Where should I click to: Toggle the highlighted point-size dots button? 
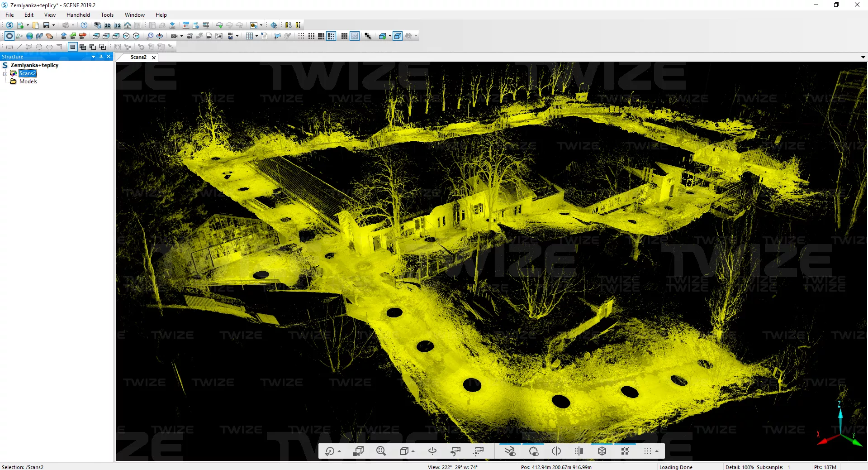[x=331, y=36]
